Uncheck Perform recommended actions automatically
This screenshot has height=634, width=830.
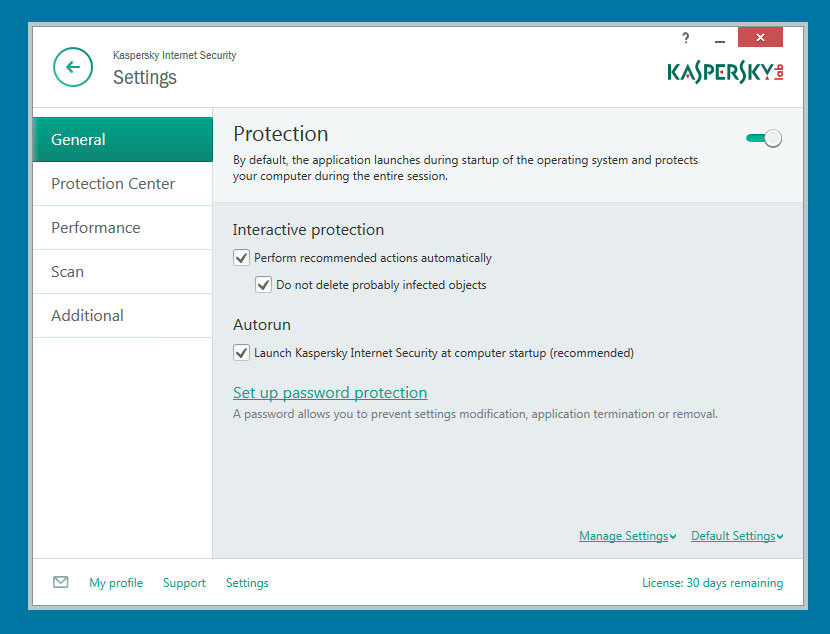tap(241, 258)
